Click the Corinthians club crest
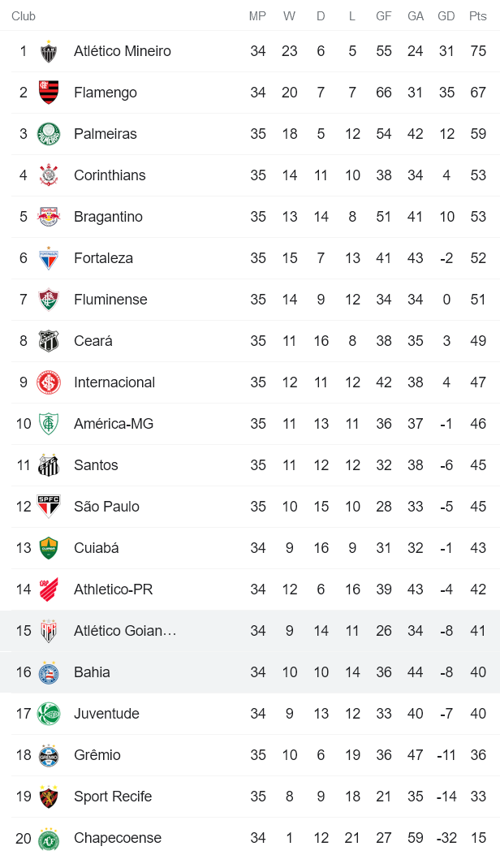The image size is (500, 868). [x=50, y=175]
